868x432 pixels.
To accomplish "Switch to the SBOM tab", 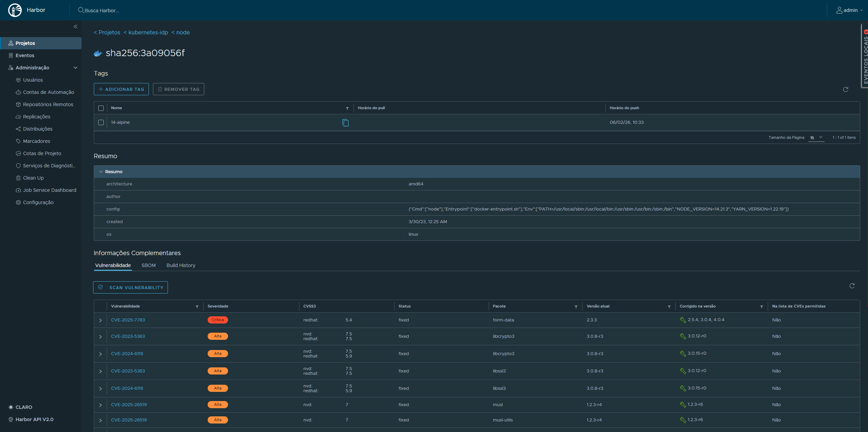I will tap(149, 265).
